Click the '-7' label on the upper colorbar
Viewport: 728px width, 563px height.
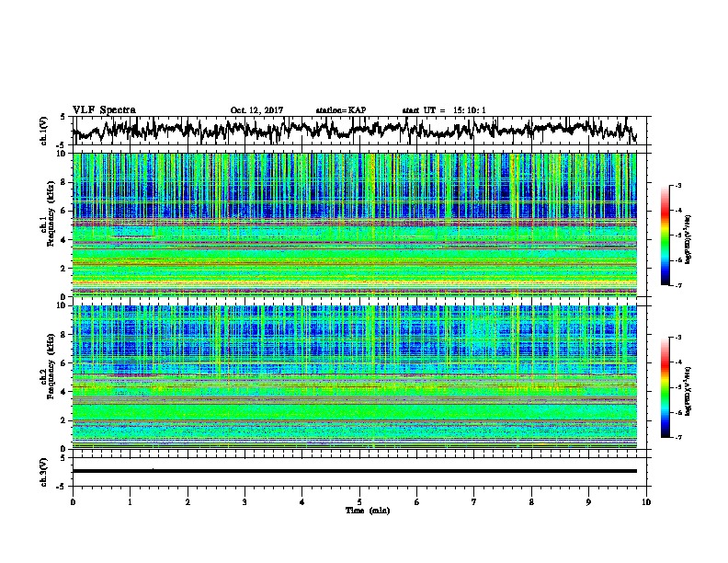coord(677,285)
